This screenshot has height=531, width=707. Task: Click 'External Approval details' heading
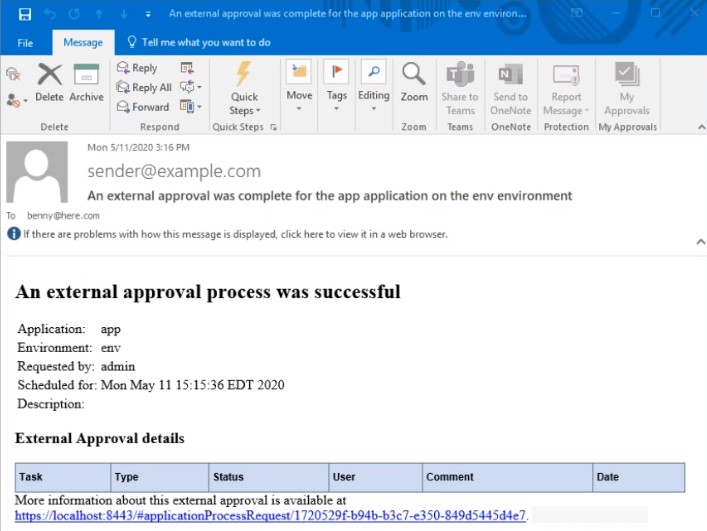(100, 438)
